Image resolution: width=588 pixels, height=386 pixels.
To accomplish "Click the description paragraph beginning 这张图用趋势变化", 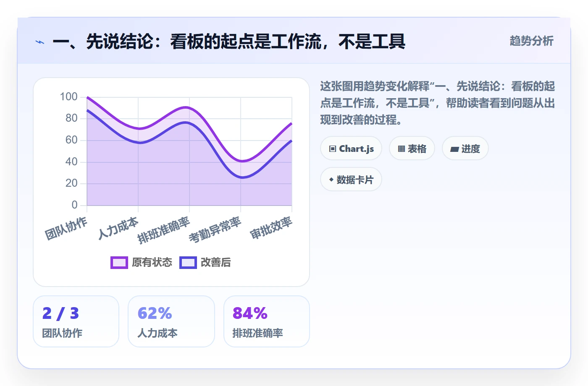I will 438,103.
